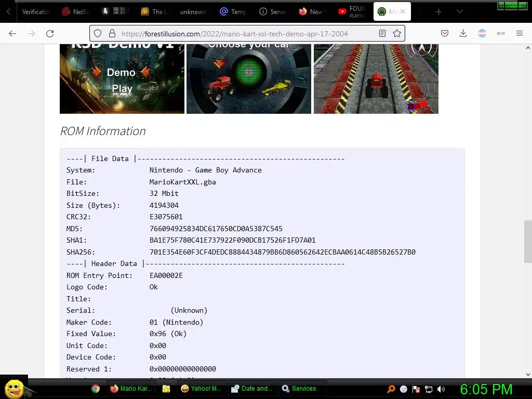Click the security flag tray icon
This screenshot has height=399, width=532.
[x=416, y=389]
